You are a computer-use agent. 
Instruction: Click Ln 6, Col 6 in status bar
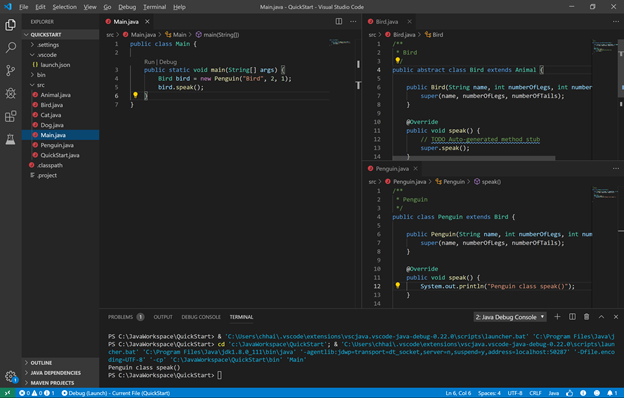[458, 393]
